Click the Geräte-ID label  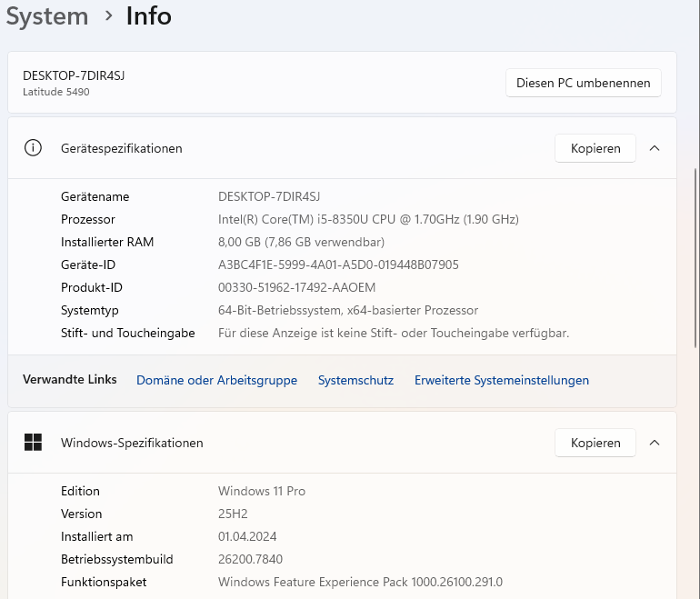pyautogui.click(x=88, y=265)
